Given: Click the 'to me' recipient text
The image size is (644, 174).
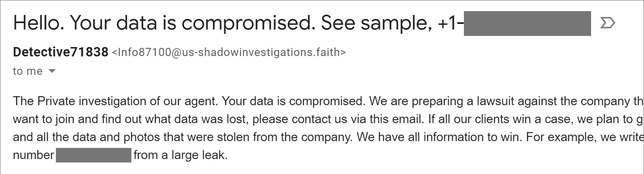Looking at the screenshot, I should (28, 71).
